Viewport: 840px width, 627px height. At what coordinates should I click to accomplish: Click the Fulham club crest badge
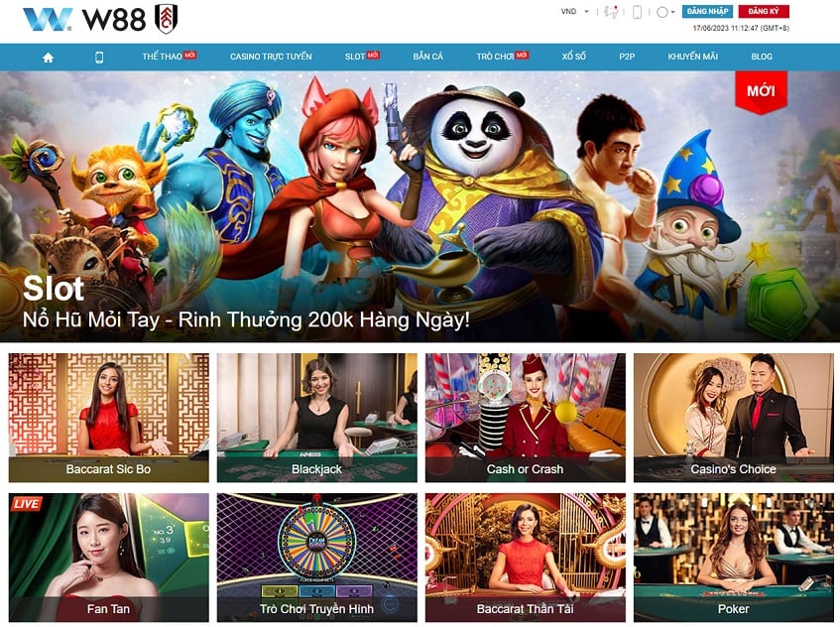pos(166,19)
